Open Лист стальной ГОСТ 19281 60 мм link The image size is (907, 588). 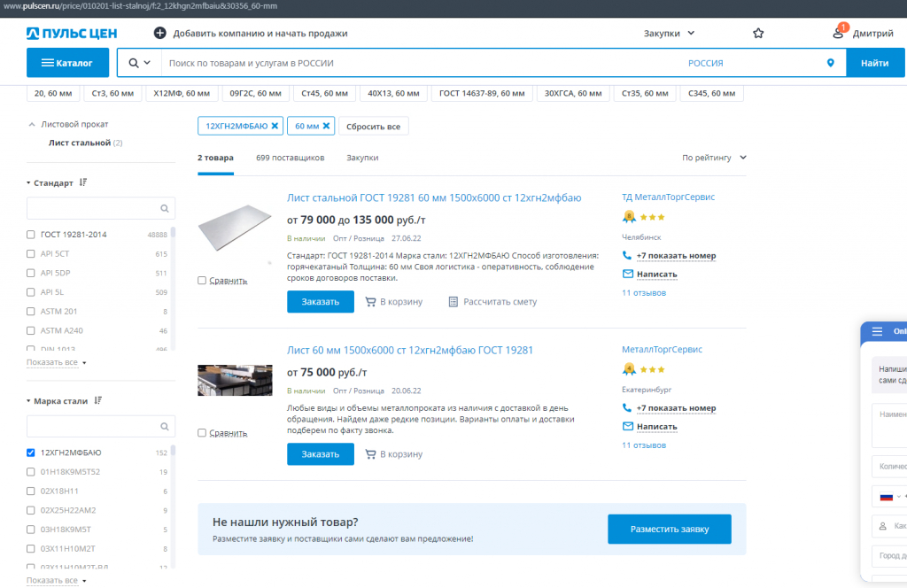pos(434,197)
